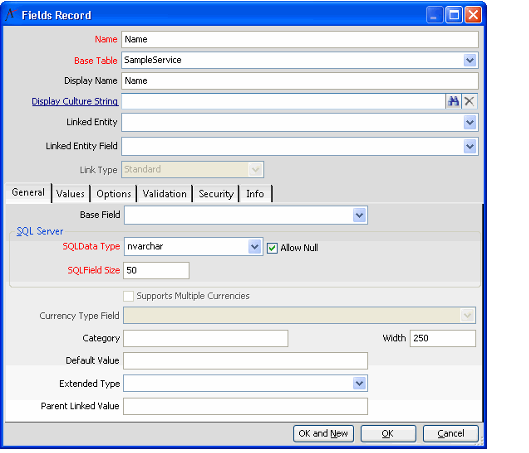Click the binoculars lookup icon for Display Culture String
The width and height of the screenshot is (529, 453).
[453, 101]
